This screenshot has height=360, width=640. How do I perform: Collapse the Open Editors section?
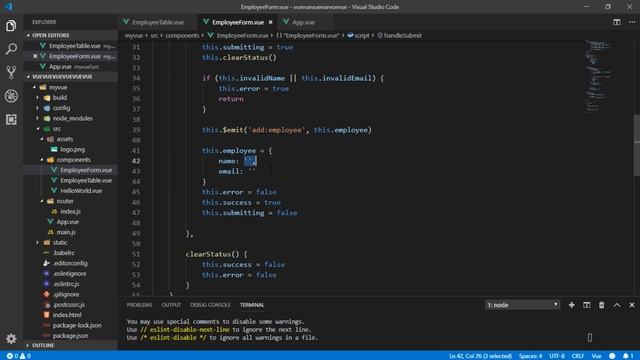[x=70, y=36]
